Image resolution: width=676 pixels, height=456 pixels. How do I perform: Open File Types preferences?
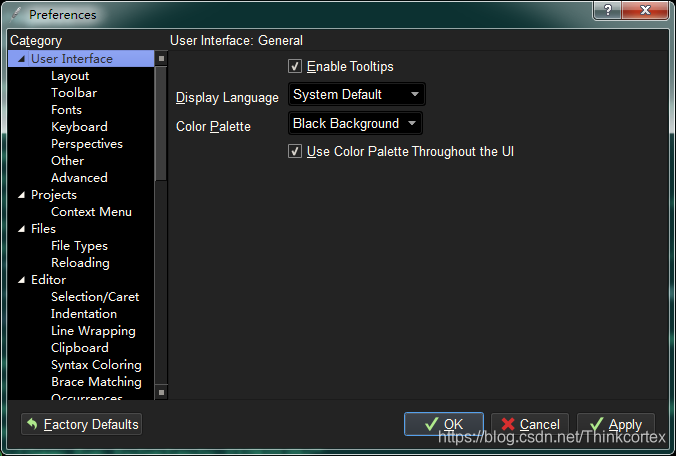point(79,246)
